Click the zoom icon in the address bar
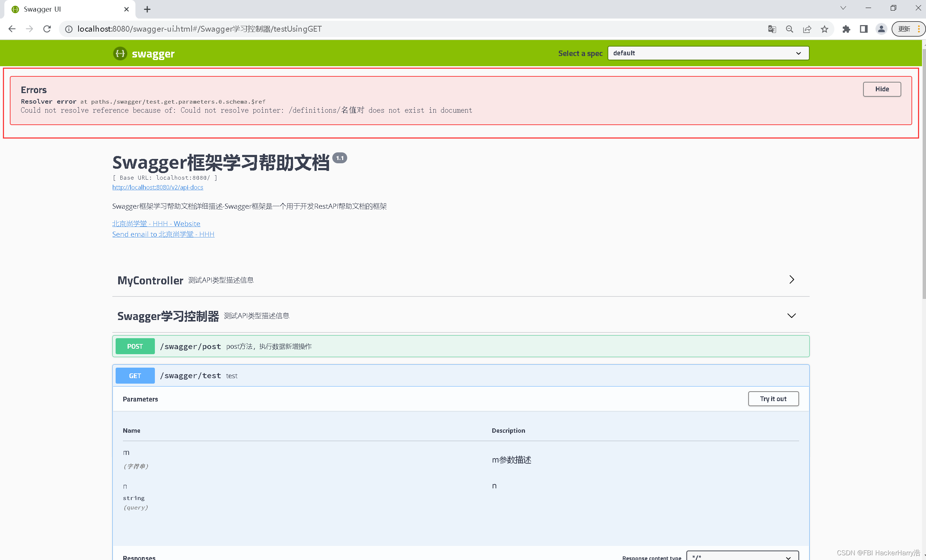 [x=789, y=29]
